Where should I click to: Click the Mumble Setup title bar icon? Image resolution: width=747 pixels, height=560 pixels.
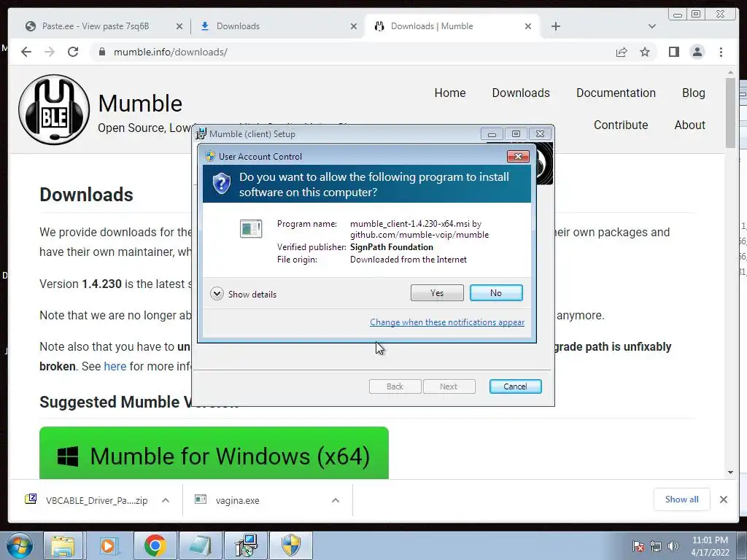[201, 134]
